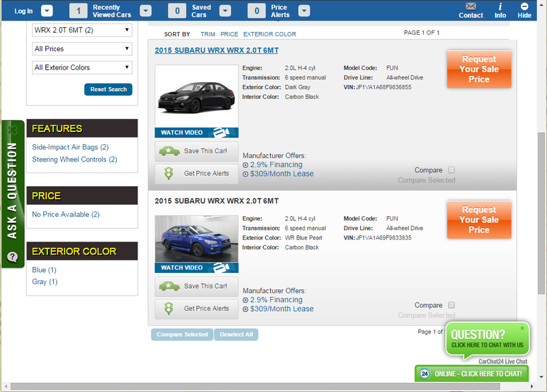The height and width of the screenshot is (392, 547).
Task: Click price alert icon on second car listing
Action: point(168,309)
